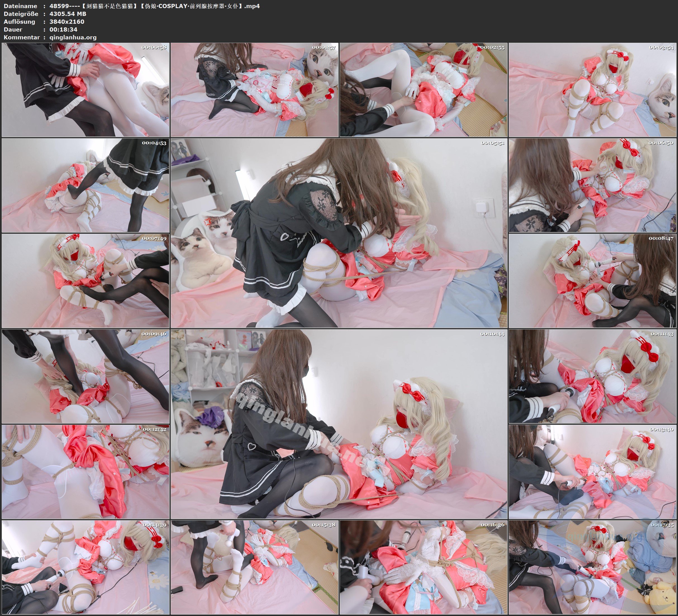This screenshot has width=678, height=616.
Task: Click the last thumbnail stamped 00:17:35
Action: [592, 567]
